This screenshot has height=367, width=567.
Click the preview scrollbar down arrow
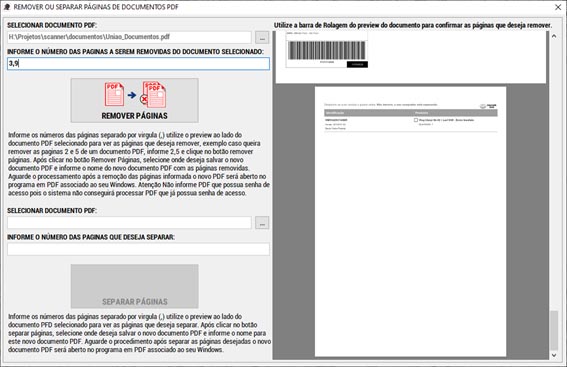click(554, 355)
